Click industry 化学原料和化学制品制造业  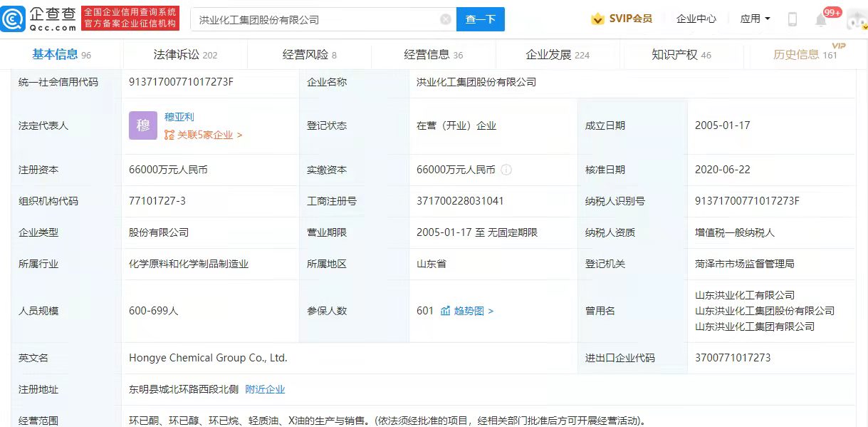(x=189, y=264)
